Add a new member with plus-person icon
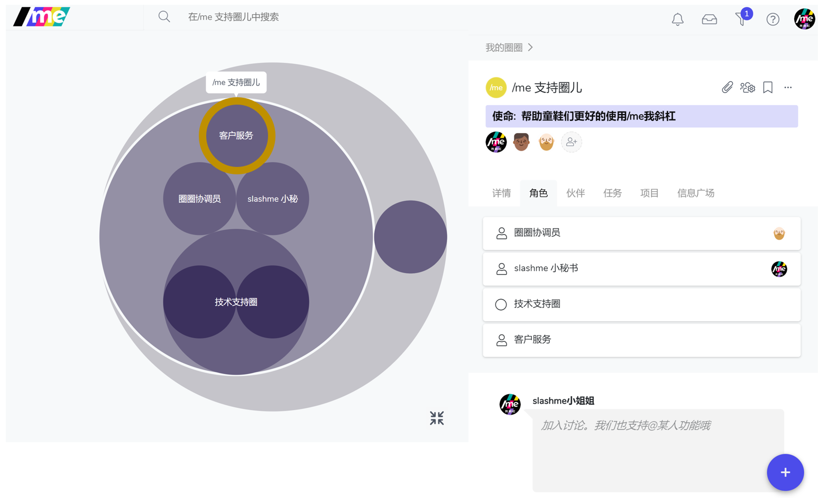The height and width of the screenshot is (504, 828). click(571, 142)
